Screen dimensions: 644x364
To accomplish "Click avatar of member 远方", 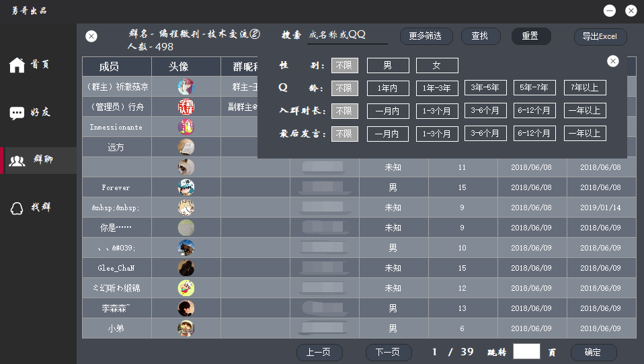I will coord(186,147).
